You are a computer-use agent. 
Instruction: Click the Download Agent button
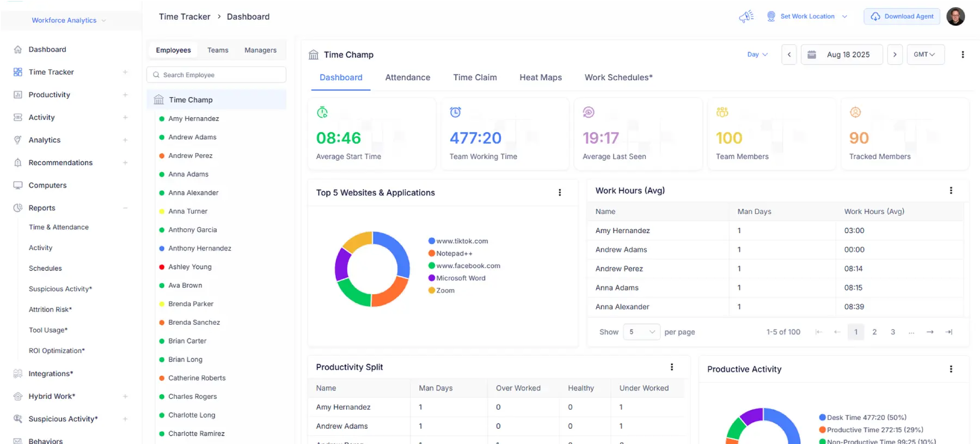[902, 16]
